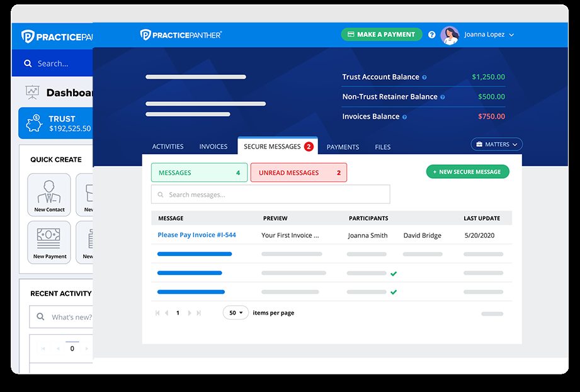Select the Secure Messages tab
580x392 pixels.
[278, 147]
